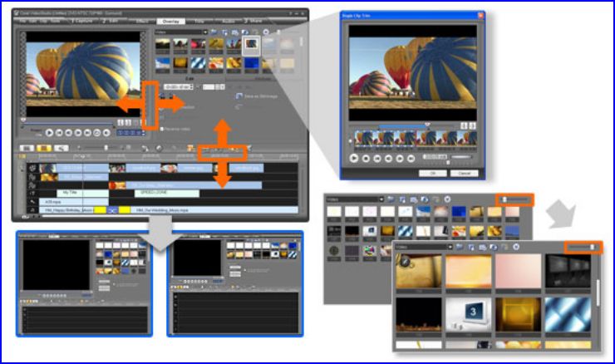This screenshot has width=615, height=364.
Task: Click the round icon in enlarged library panel toolbar
Action: (x=516, y=247)
